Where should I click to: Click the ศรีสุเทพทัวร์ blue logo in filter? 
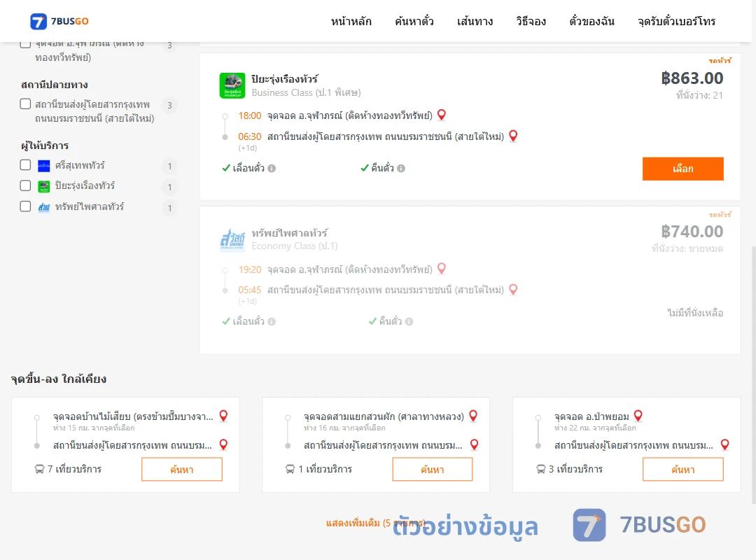click(44, 166)
